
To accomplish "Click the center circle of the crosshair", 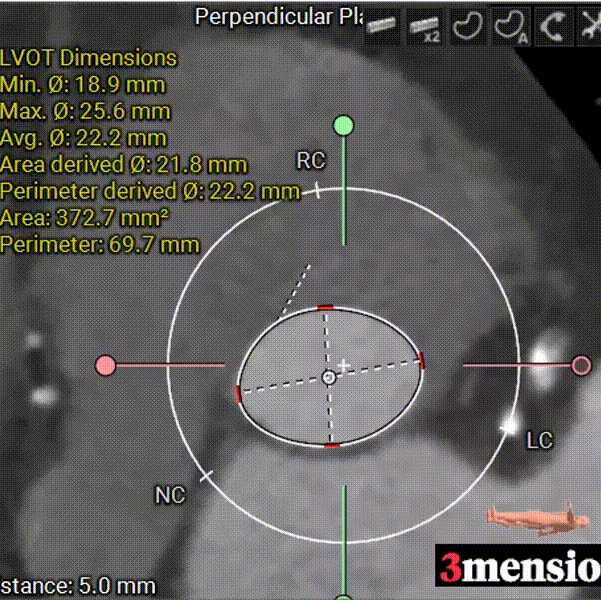I will tap(329, 377).
